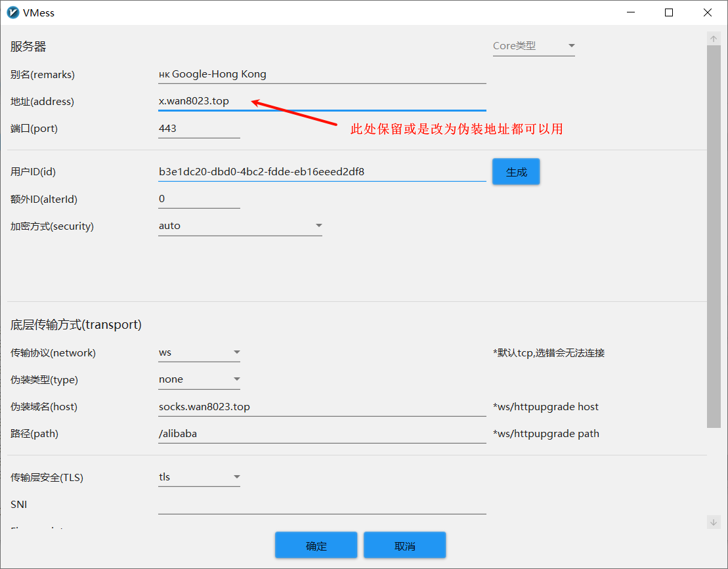Expand the 伪装类型 type dropdown
728x569 pixels.
coord(200,380)
